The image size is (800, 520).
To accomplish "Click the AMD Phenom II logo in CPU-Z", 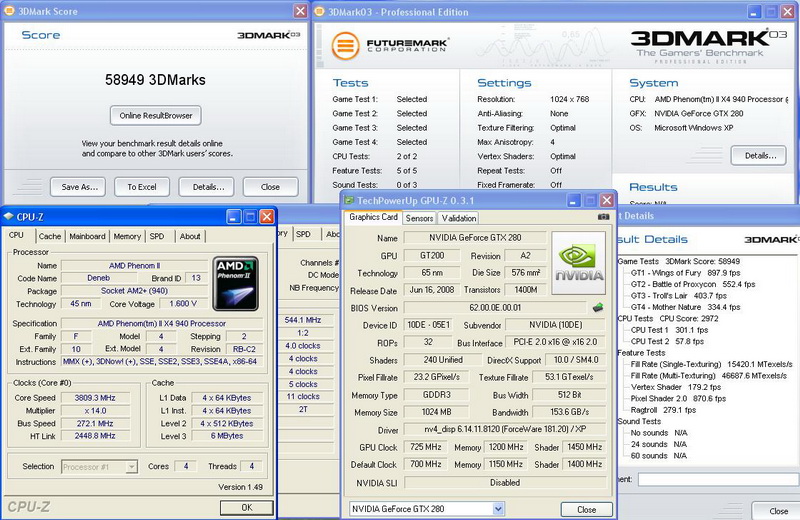I will 236,284.
